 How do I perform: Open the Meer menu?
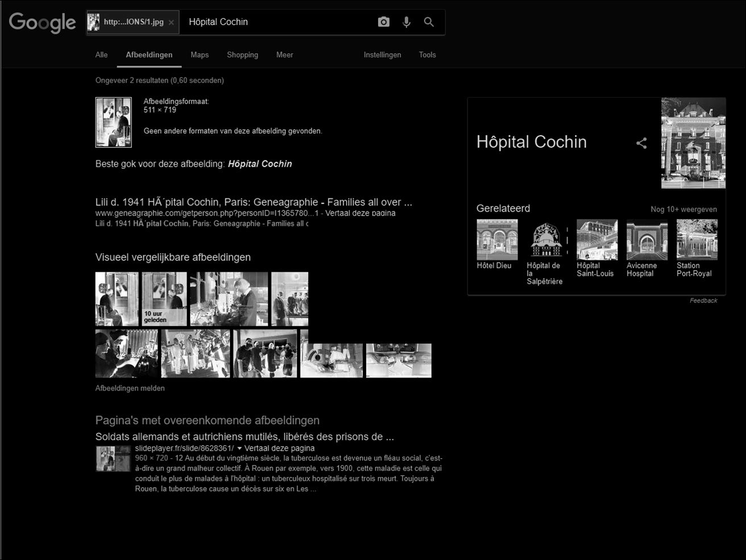tap(284, 55)
